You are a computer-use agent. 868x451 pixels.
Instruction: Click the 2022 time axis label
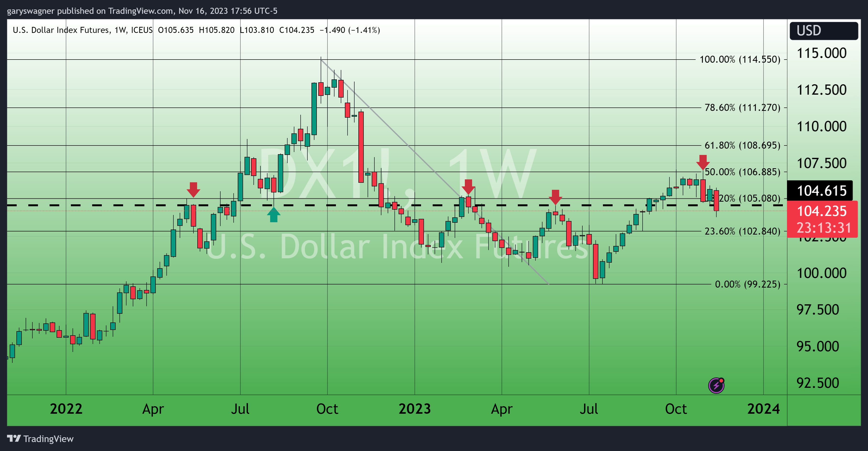[66, 409]
